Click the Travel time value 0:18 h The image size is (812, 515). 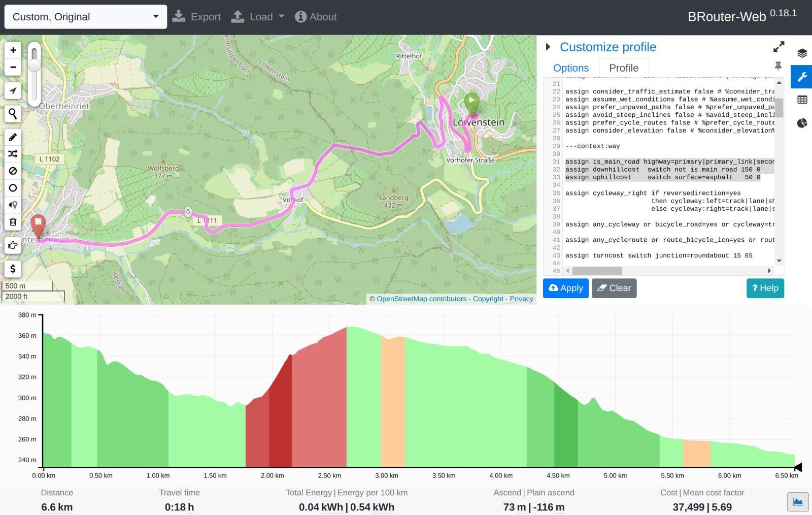pos(179,507)
